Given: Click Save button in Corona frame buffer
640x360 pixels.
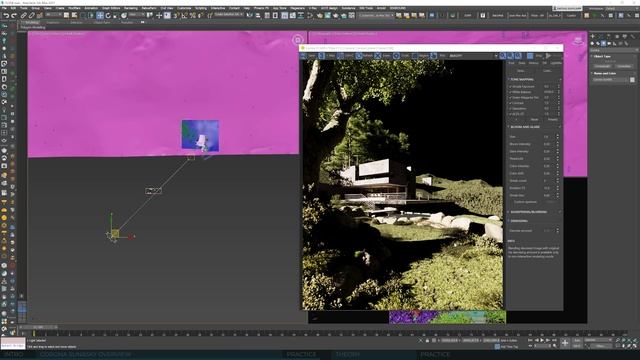Looking at the screenshot, I should (309, 56).
